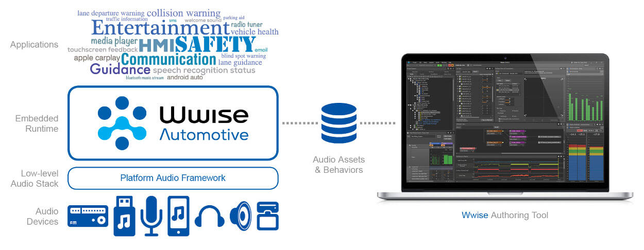Click 'collision warning' in word cloud
644x250 pixels.
(x=183, y=13)
